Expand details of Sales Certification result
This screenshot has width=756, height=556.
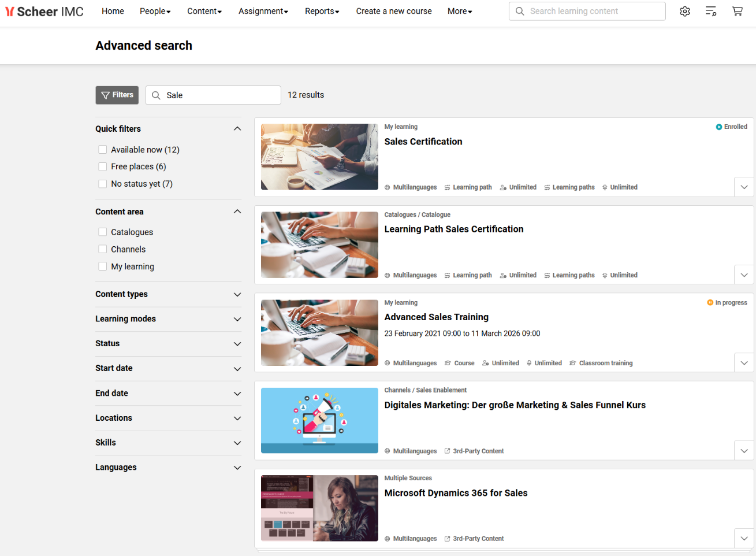(744, 187)
